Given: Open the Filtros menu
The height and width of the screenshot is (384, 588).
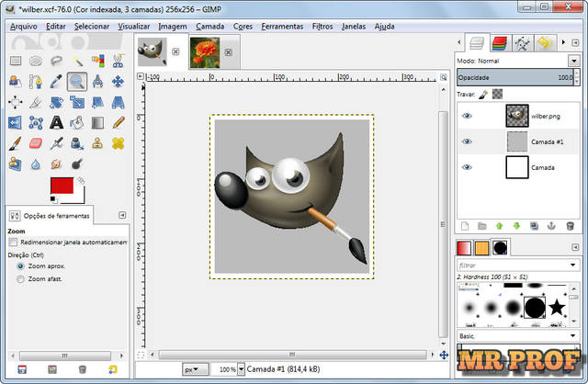Looking at the screenshot, I should [x=322, y=27].
